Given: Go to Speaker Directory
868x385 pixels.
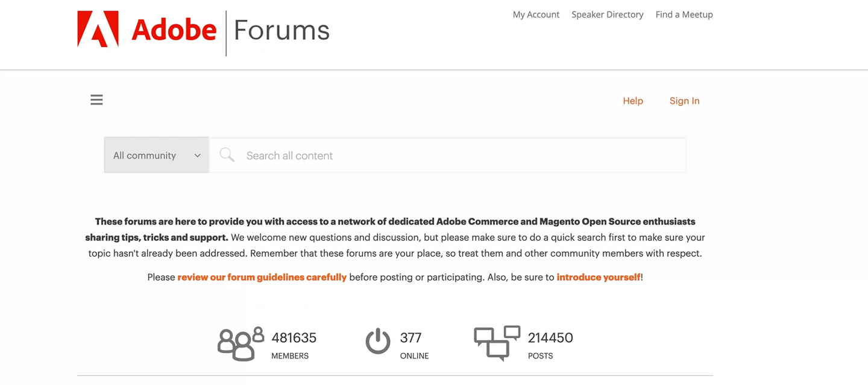Looking at the screenshot, I should coord(607,14).
